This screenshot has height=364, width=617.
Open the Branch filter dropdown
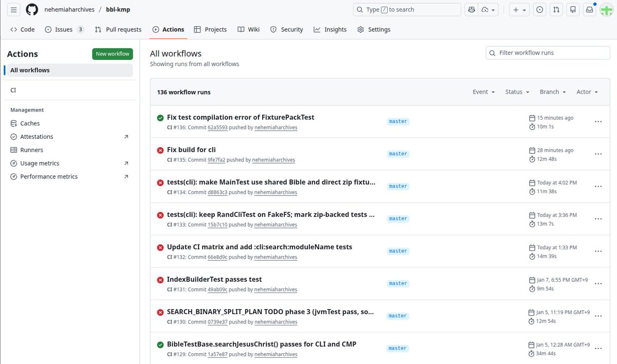[x=553, y=92]
